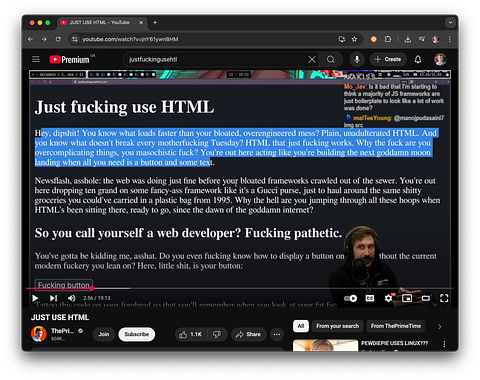The width and height of the screenshot is (480, 380).
Task: Click the justfuckingusehtl search input
Action: point(217,59)
